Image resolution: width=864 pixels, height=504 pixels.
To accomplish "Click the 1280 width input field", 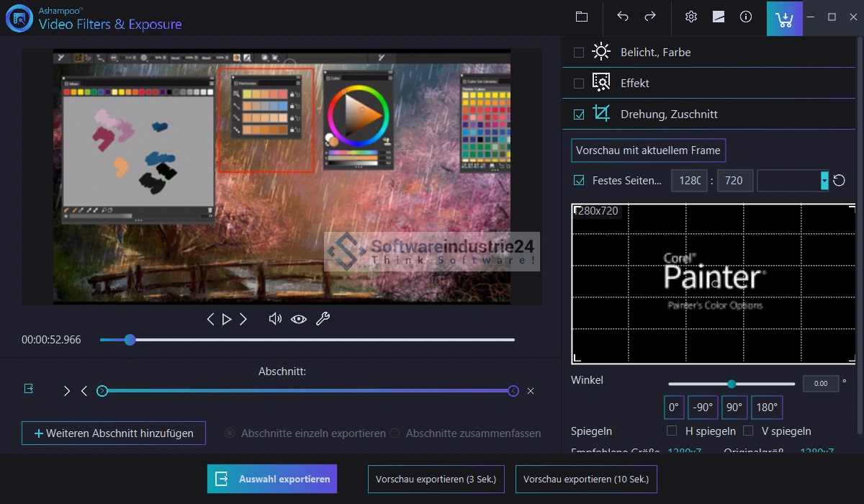I will (x=689, y=181).
